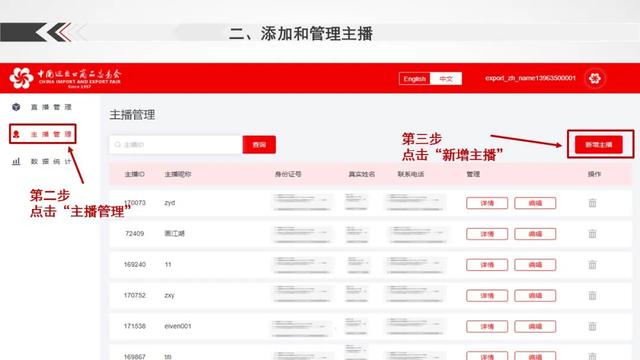Select the 主播管理 person icon in sidebar

[16, 134]
